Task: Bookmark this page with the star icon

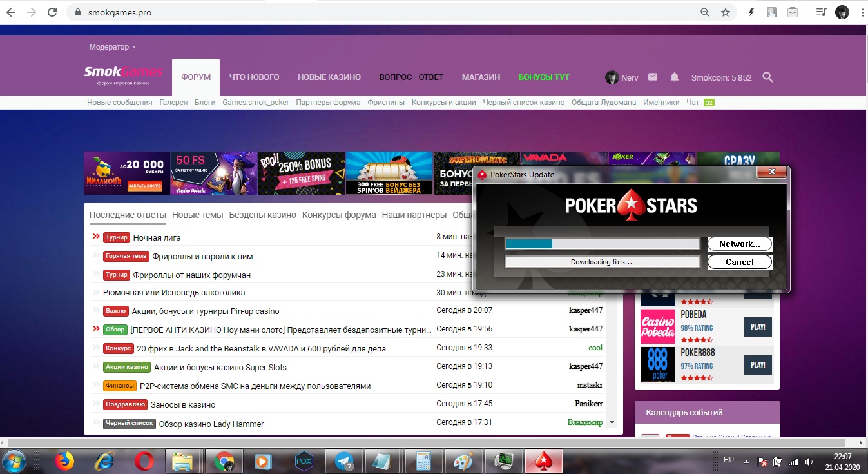Action: [x=726, y=12]
